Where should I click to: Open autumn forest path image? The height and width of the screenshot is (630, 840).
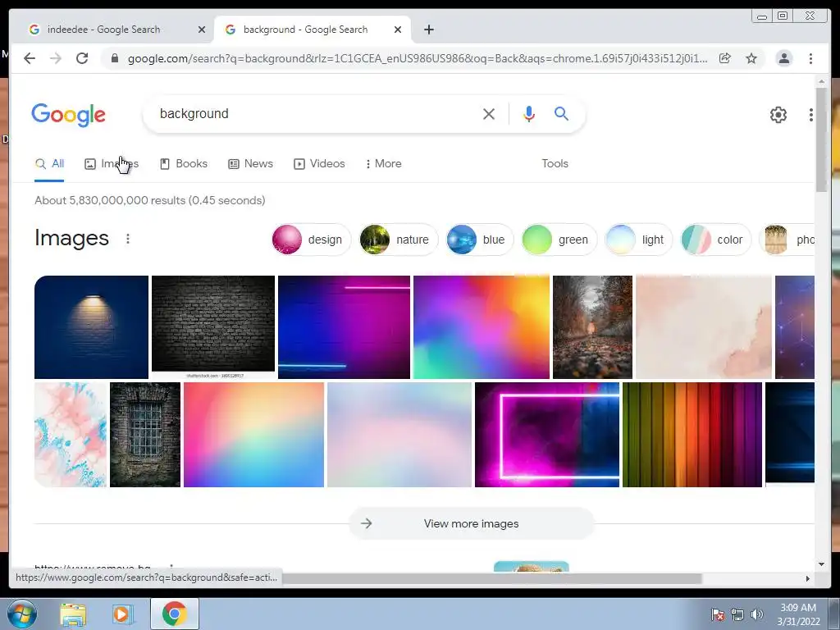point(592,327)
